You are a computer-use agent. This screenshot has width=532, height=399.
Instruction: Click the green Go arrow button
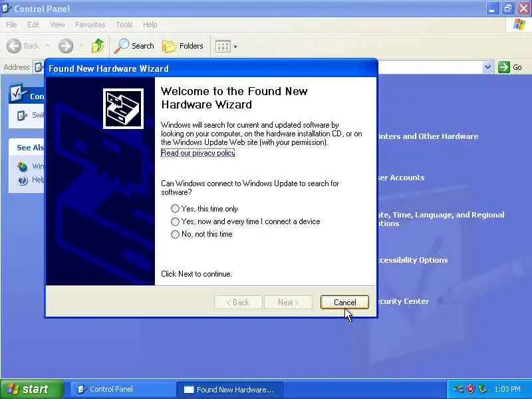(x=504, y=67)
